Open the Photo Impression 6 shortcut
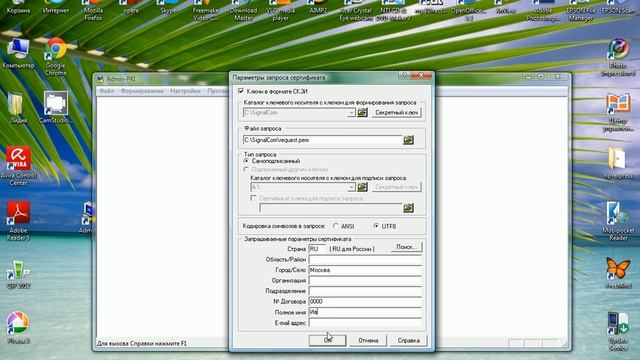This screenshot has width=640, height=360. pyautogui.click(x=618, y=57)
